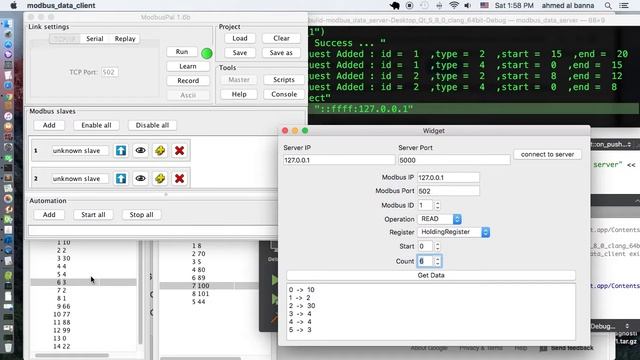Click the Run button
Viewport: 640px width, 360px height.
pyautogui.click(x=182, y=52)
